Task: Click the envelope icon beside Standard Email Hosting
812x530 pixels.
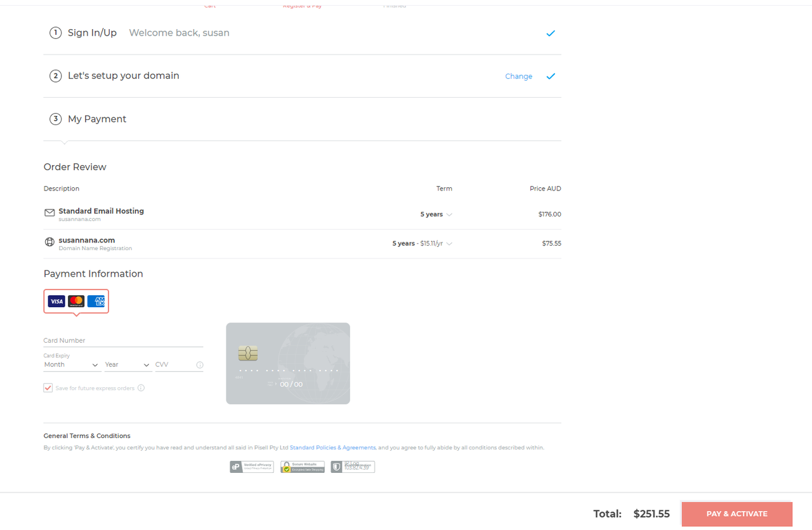Action: tap(49, 213)
